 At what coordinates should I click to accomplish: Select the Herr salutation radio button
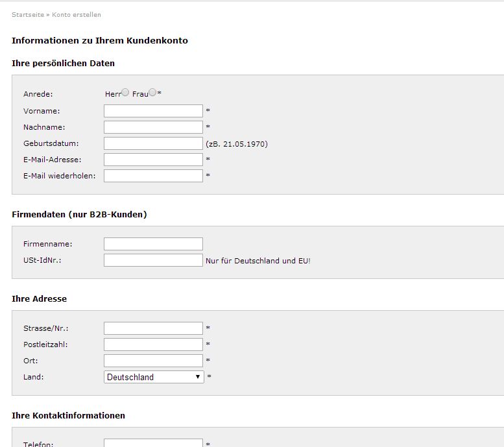click(125, 93)
